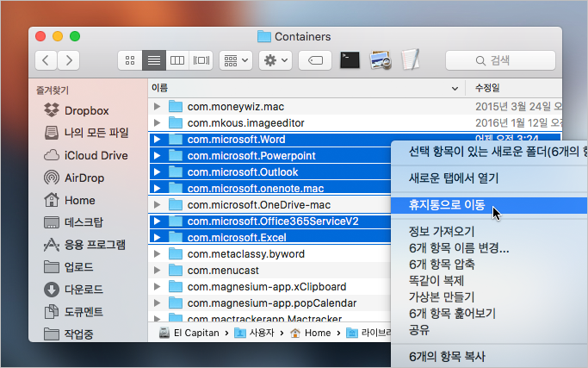This screenshot has height=368, width=588.
Task: Select the com.mkous.imageeditor folder row
Action: [355, 122]
